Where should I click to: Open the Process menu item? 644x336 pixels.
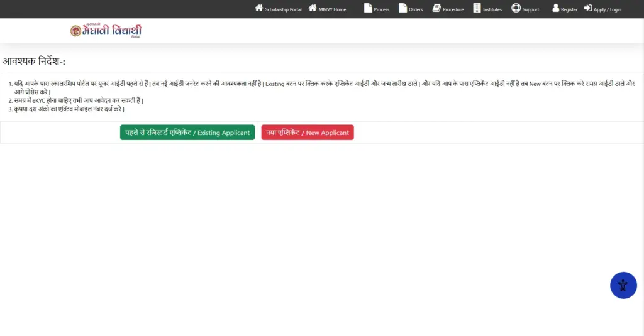(x=382, y=9)
